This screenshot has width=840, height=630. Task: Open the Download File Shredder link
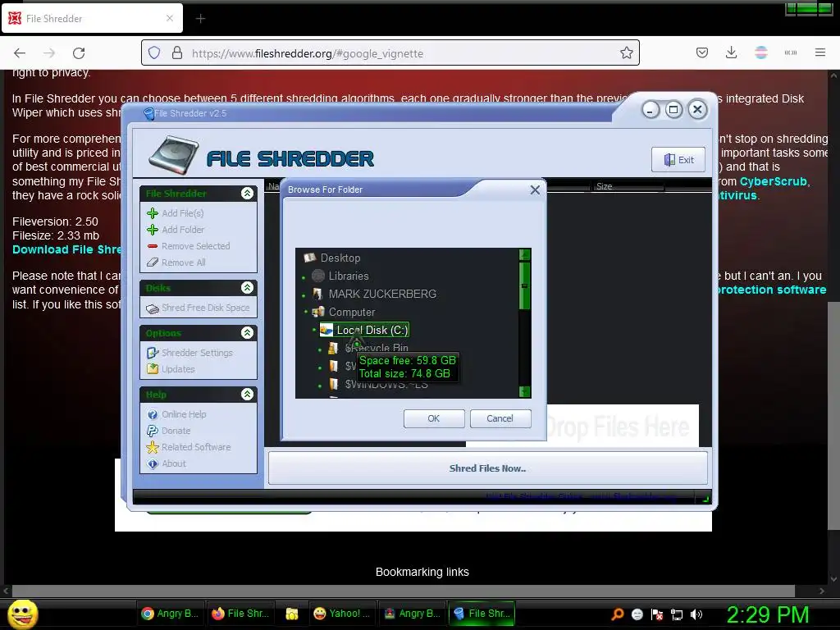[67, 249]
